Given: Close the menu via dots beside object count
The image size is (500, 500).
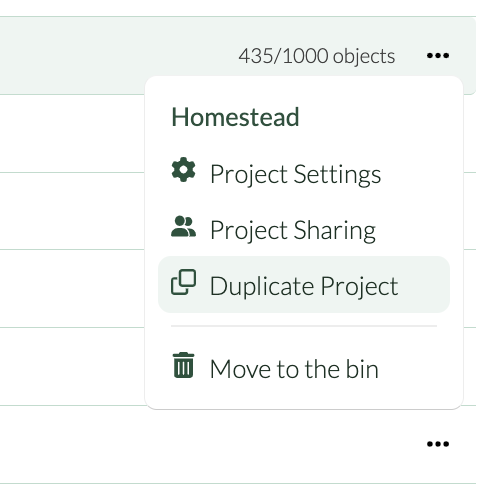Looking at the screenshot, I should click(x=438, y=55).
